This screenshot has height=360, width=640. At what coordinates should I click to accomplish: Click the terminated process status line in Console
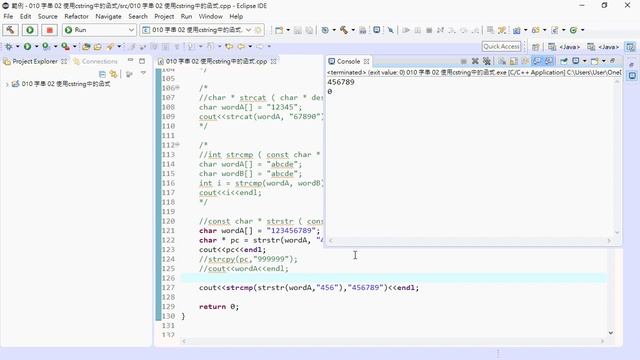tap(474, 72)
